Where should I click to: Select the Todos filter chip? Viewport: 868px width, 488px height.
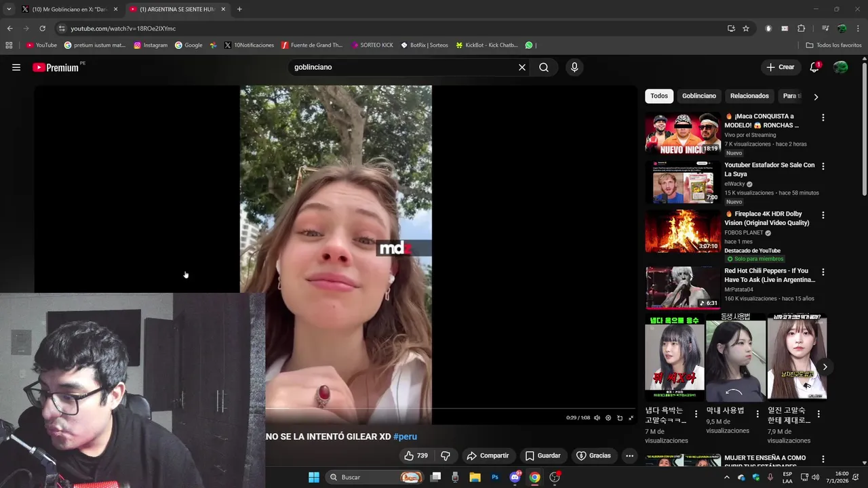[x=659, y=96]
